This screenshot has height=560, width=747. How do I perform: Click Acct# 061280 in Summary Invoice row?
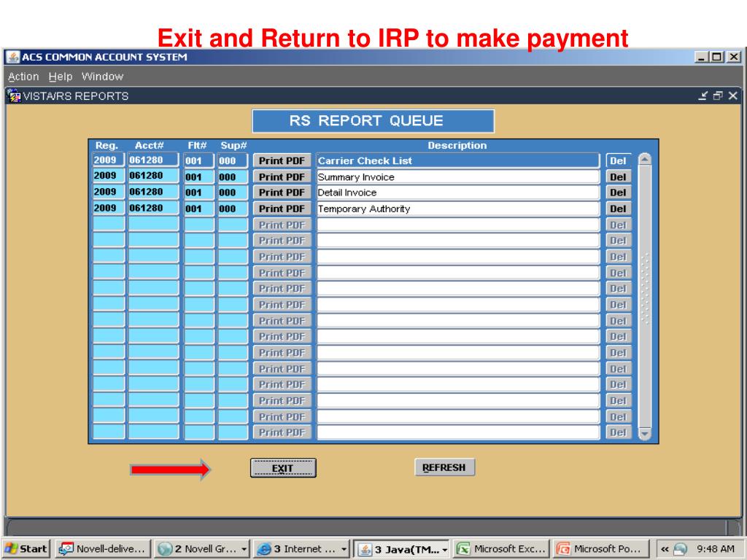click(x=153, y=176)
